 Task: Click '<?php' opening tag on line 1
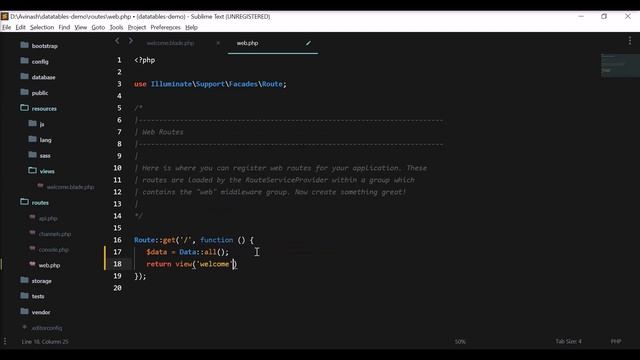tap(144, 60)
